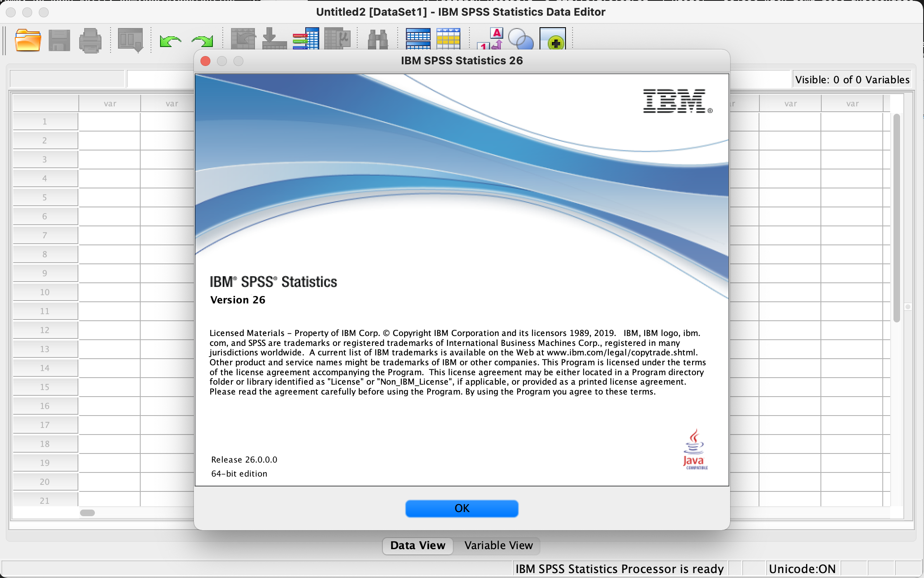Click the 'Version 26' text
Screen dimensions: 924x578
[x=238, y=300]
